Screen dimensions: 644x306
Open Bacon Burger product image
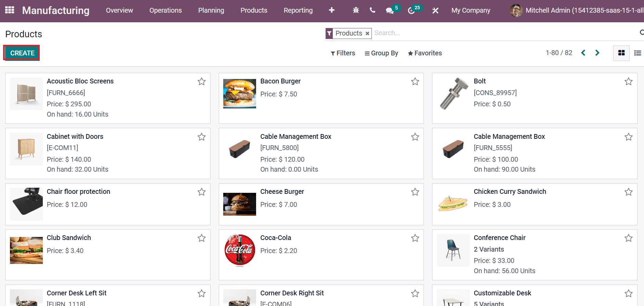(x=240, y=94)
